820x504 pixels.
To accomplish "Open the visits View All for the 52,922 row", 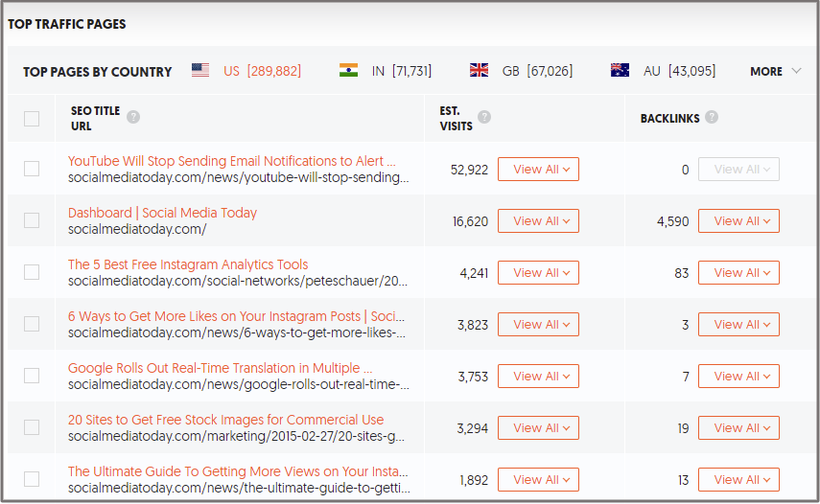I will click(538, 170).
